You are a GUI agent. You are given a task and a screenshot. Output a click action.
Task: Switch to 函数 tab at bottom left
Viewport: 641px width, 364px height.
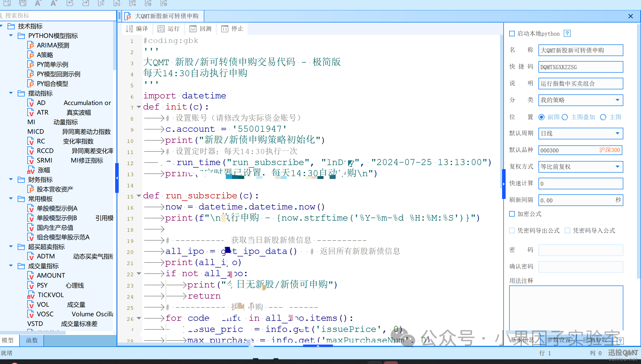(x=32, y=340)
